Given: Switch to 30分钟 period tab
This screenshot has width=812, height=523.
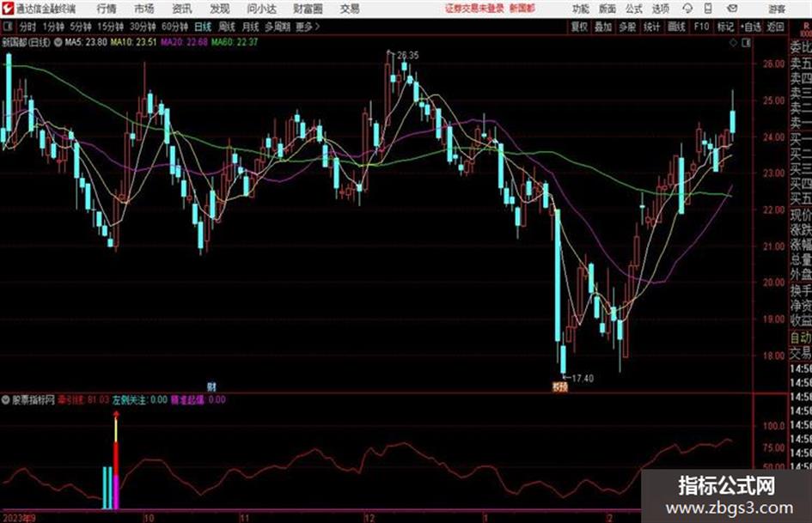Looking at the screenshot, I should (x=143, y=27).
